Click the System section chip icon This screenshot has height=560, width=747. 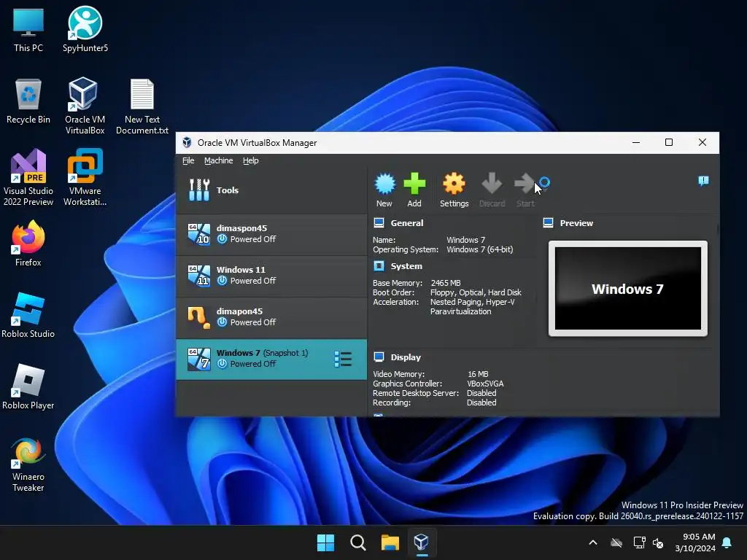(379, 266)
